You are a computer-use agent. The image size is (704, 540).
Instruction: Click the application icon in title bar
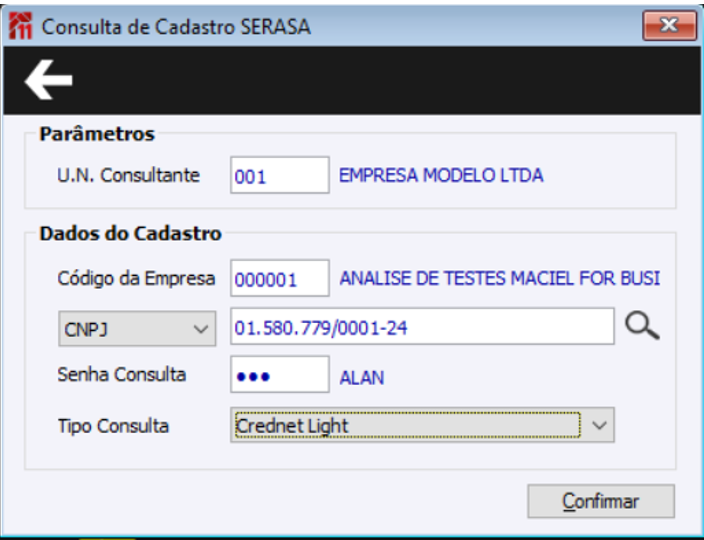[x=20, y=27]
